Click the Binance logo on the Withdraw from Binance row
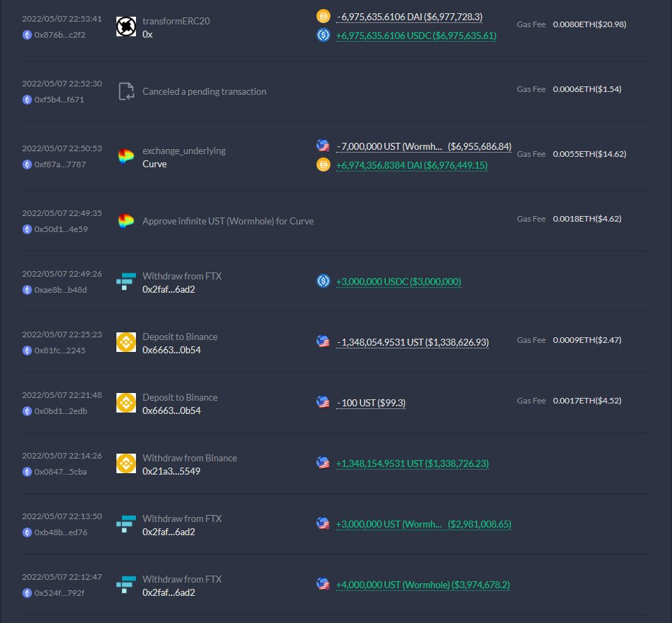672x623 pixels. (x=126, y=463)
